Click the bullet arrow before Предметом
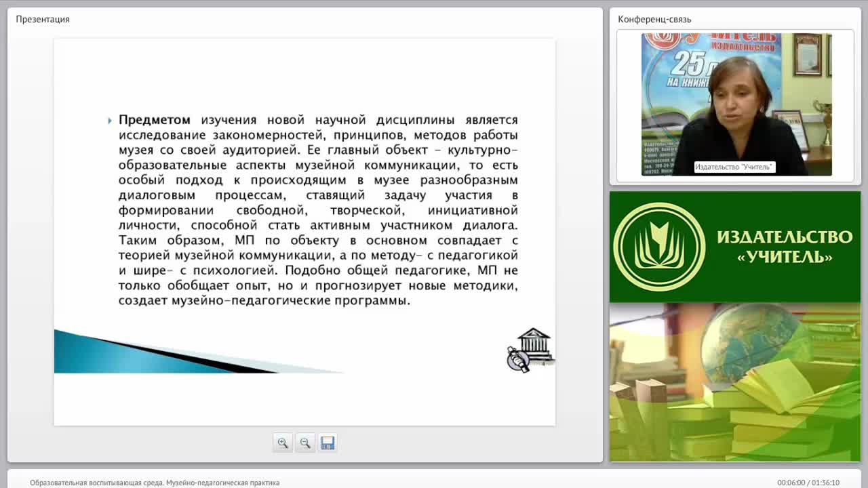Viewport: 868px width, 488px height. [110, 121]
